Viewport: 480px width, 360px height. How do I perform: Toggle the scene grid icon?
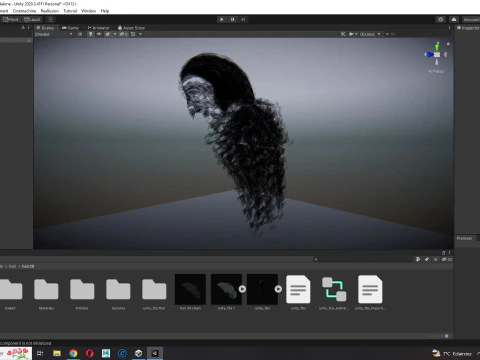[x=133, y=34]
